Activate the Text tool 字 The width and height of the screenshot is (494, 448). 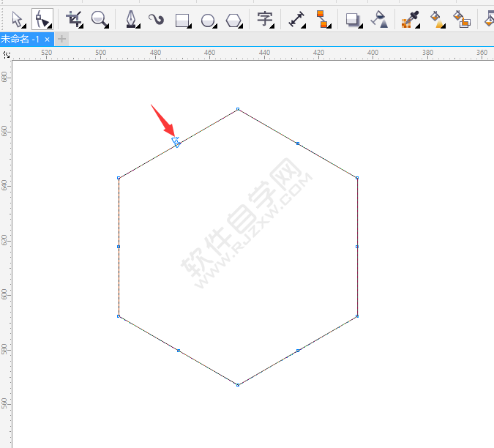point(265,19)
